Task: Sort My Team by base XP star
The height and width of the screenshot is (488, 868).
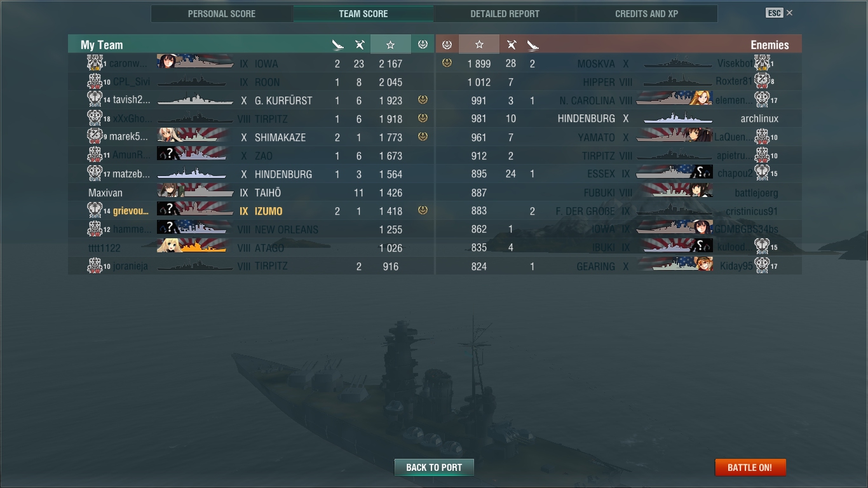Action: (x=391, y=44)
